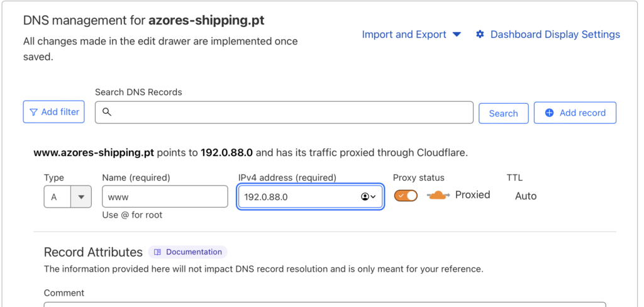Open autofill chevron in IPv4 address field

tap(374, 197)
